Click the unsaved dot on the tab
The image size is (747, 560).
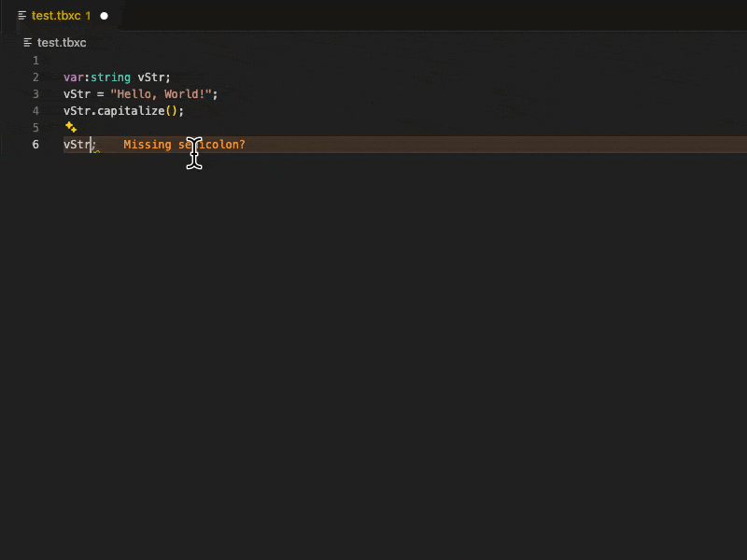click(x=104, y=16)
